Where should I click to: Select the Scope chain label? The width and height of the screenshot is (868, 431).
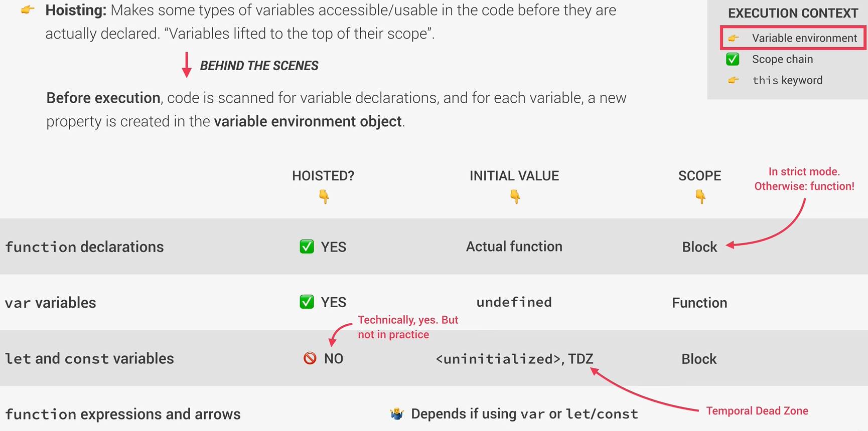(x=782, y=59)
